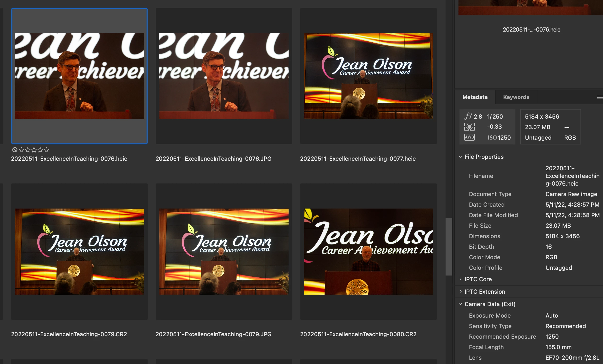Set five-star rating on 0076.heic

pyautogui.click(x=46, y=150)
